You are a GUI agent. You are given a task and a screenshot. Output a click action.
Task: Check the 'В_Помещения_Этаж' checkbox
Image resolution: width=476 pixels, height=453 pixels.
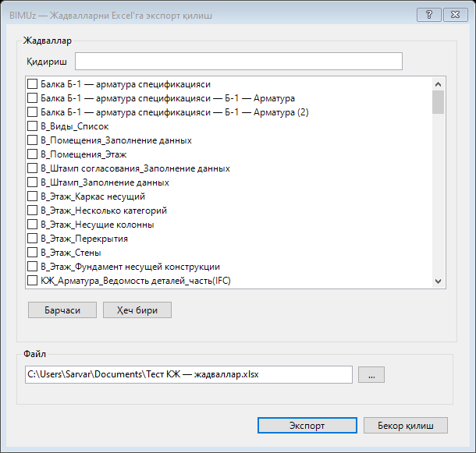tap(32, 154)
